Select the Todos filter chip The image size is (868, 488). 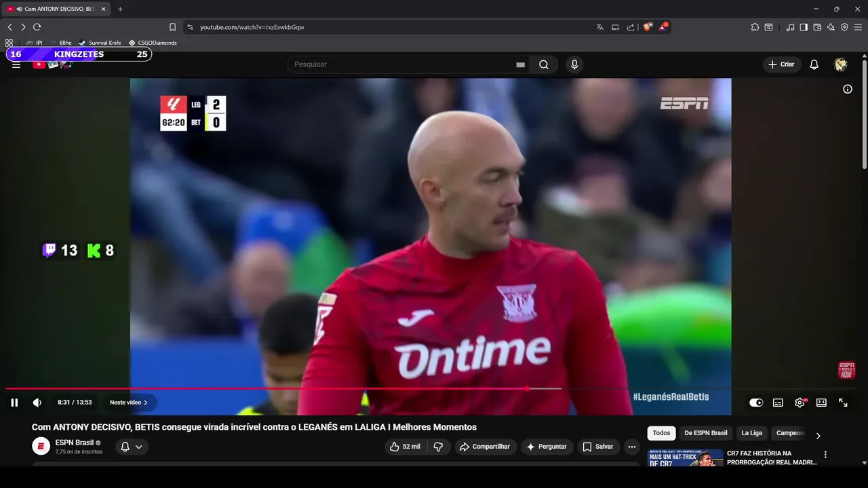[661, 433]
